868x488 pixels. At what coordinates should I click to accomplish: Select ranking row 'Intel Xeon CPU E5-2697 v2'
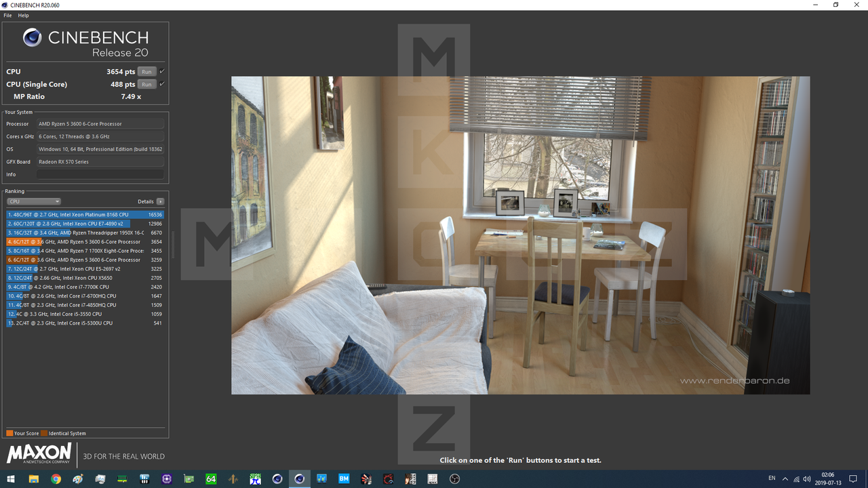tap(85, 269)
